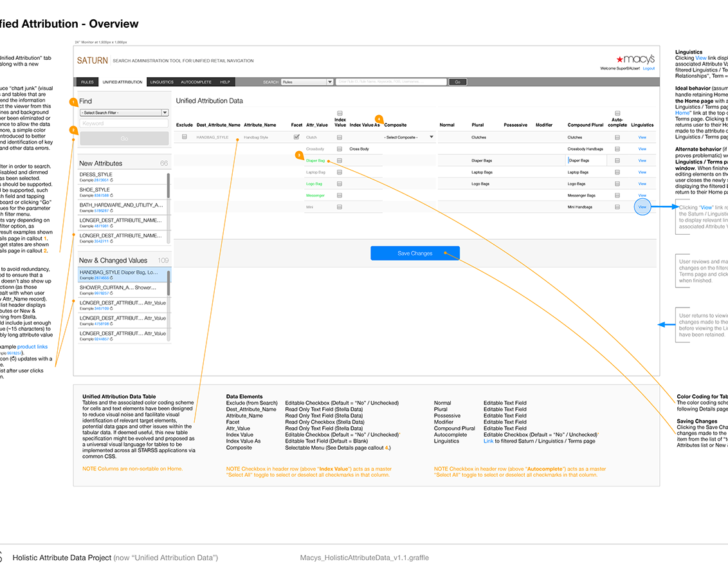This screenshot has width=728, height=570.
Task: Select BATH_HARDWARE_AND_UTILITY attribute item
Action: pos(122,208)
